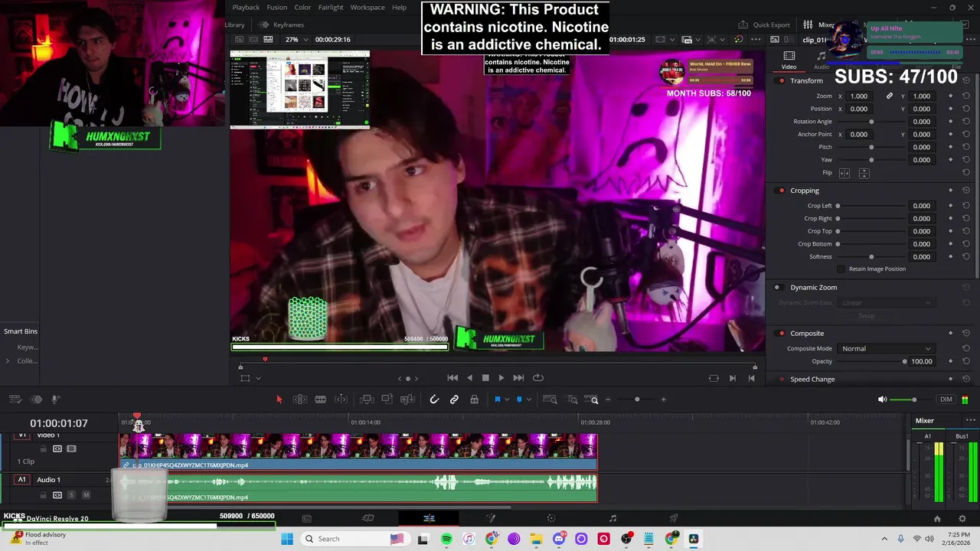
Task: Open the Keyframes panel
Action: [281, 24]
